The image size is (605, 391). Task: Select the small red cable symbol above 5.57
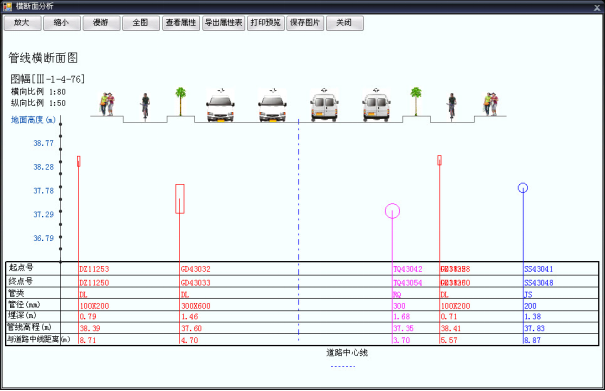pos(439,160)
